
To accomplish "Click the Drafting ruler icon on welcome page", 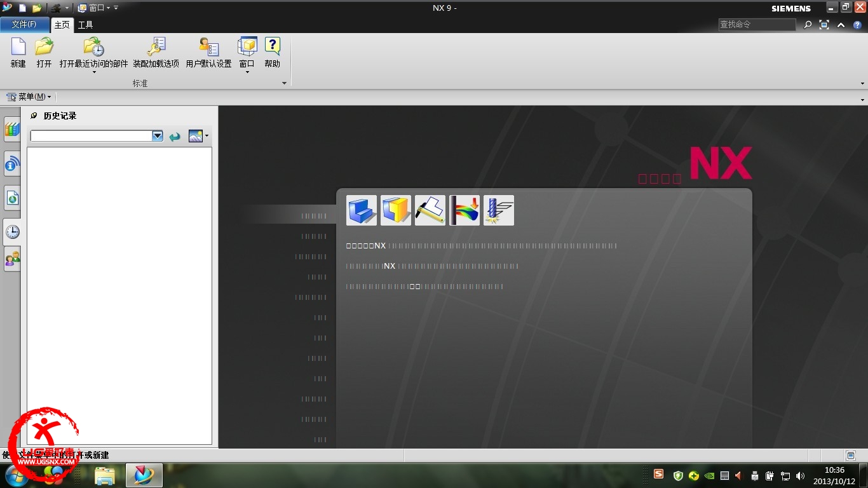I will (x=430, y=210).
